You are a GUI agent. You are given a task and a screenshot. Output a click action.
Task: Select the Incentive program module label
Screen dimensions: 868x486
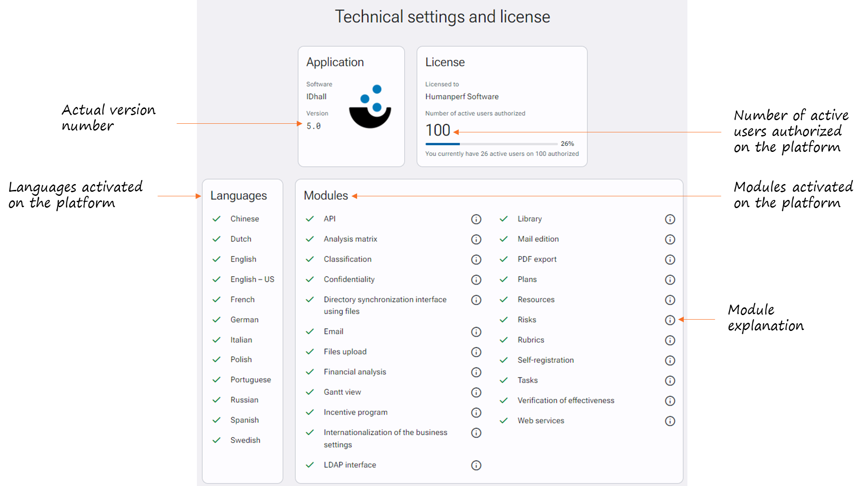point(355,413)
